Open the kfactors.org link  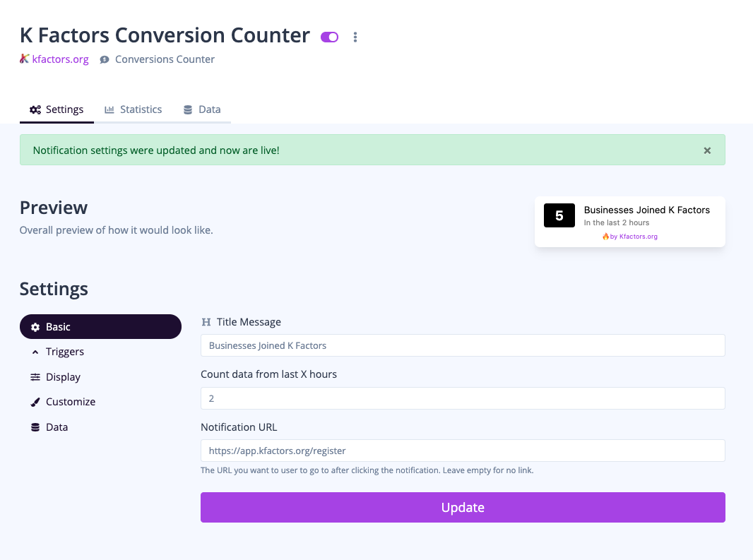(x=61, y=59)
